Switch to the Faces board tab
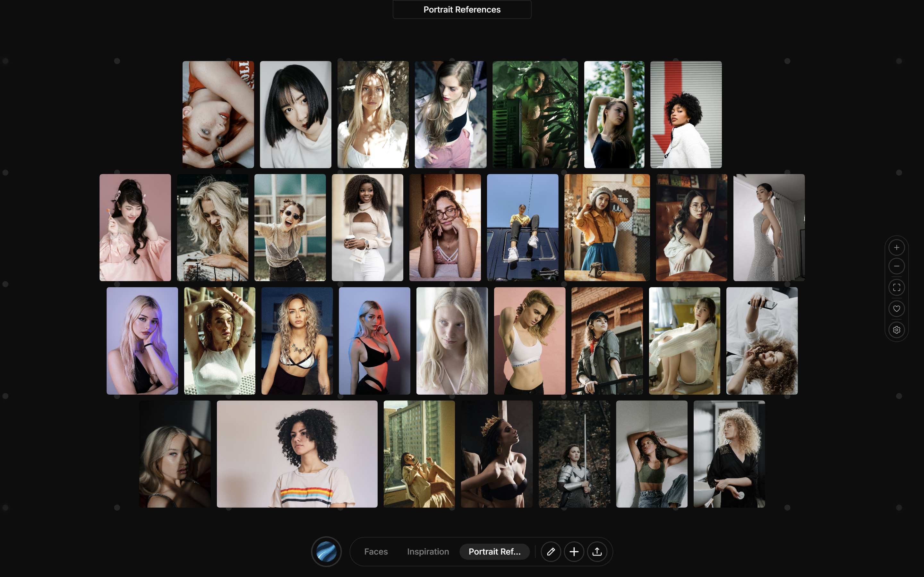924x577 pixels. (x=376, y=551)
